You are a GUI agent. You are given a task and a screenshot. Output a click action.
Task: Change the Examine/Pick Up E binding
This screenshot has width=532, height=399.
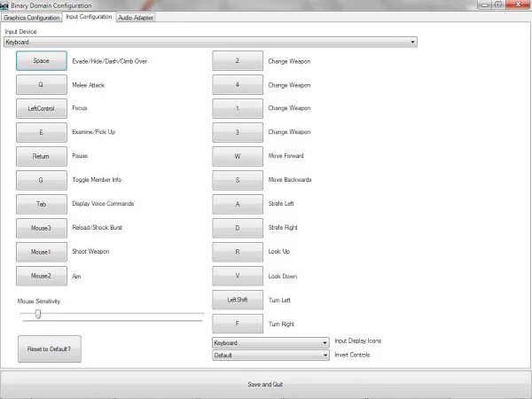point(42,132)
